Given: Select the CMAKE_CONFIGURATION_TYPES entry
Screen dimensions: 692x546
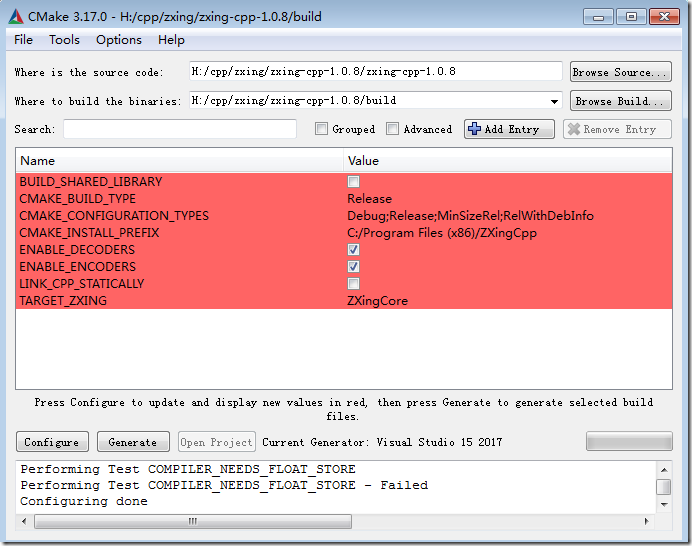Looking at the screenshot, I should (114, 216).
